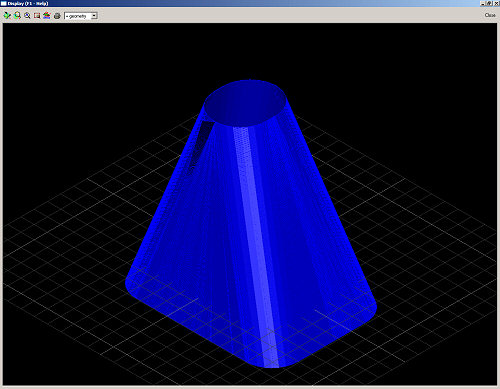500x389 pixels.
Task: Select the plain zoom magnifier tool
Action: pos(27,16)
